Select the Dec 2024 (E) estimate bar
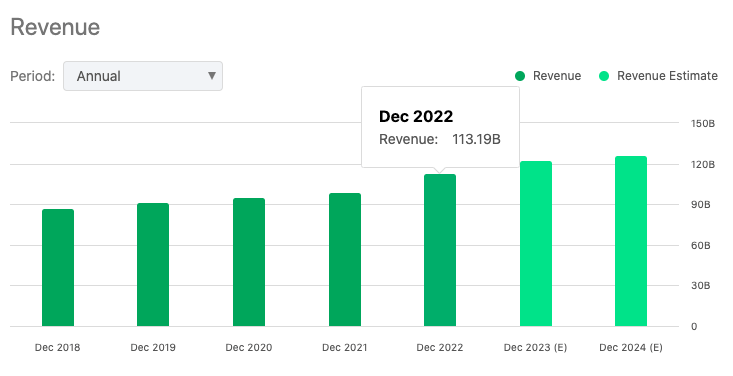This screenshot has width=733, height=376. (x=631, y=241)
